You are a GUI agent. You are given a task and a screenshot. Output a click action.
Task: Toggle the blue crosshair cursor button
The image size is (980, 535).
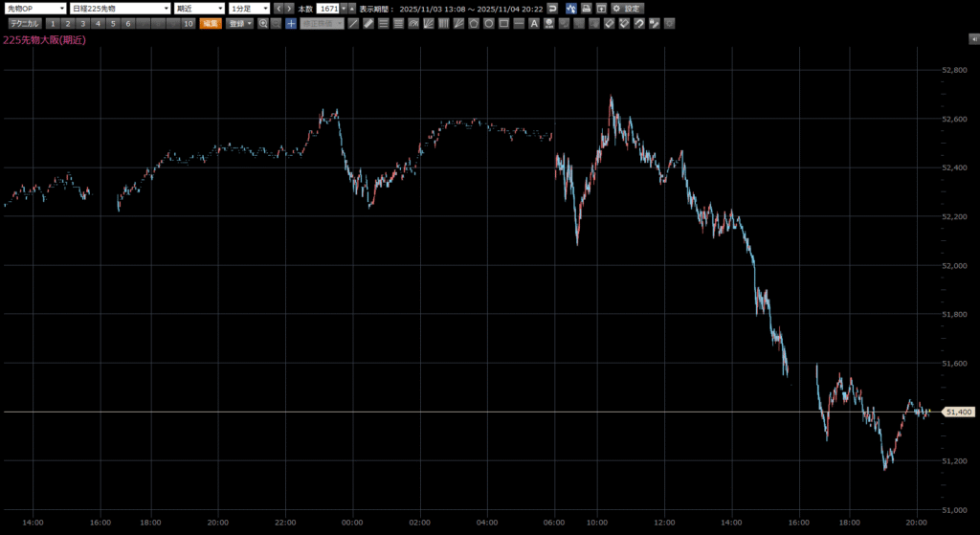click(x=290, y=23)
